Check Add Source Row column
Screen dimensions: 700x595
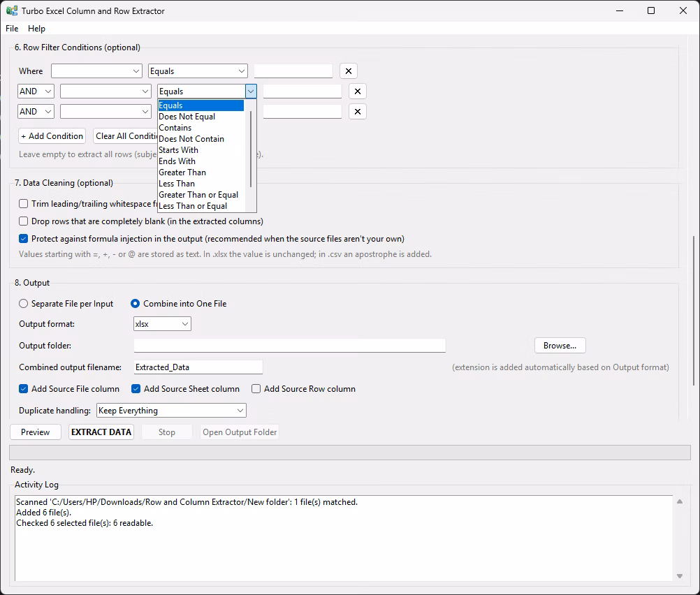point(256,389)
